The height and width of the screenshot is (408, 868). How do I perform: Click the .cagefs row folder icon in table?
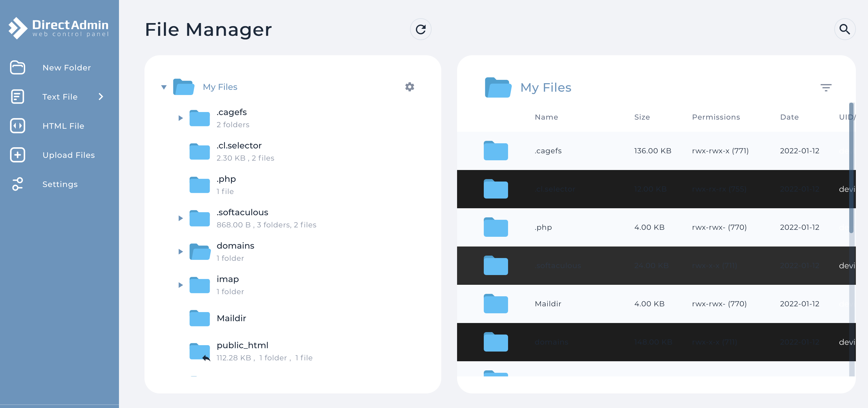[496, 150]
